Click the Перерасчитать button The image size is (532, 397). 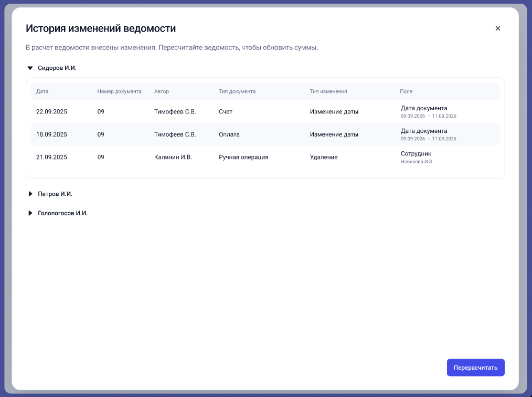pyautogui.click(x=475, y=368)
